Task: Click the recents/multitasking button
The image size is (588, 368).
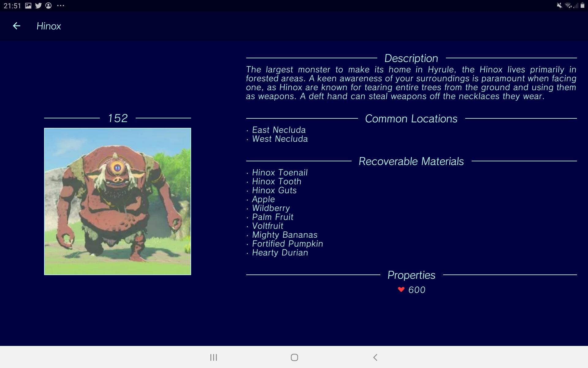Action: coord(213,357)
